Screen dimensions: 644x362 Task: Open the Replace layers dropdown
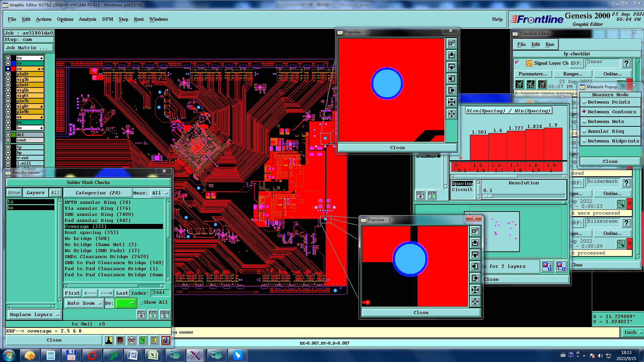(34, 315)
